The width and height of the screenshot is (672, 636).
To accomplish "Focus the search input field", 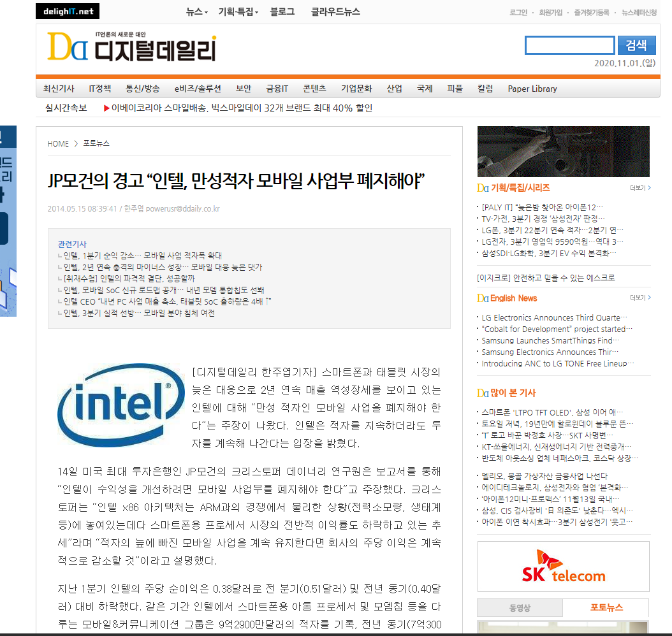I will [x=569, y=45].
